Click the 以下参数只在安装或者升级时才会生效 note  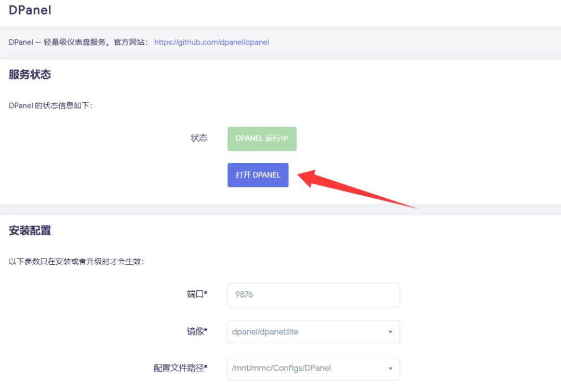pyautogui.click(x=76, y=262)
